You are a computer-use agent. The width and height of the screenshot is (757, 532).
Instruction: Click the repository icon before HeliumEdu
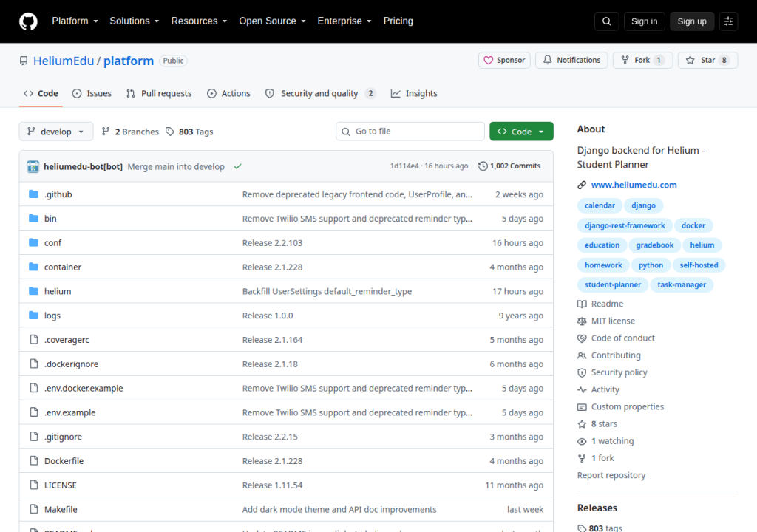pyautogui.click(x=24, y=61)
